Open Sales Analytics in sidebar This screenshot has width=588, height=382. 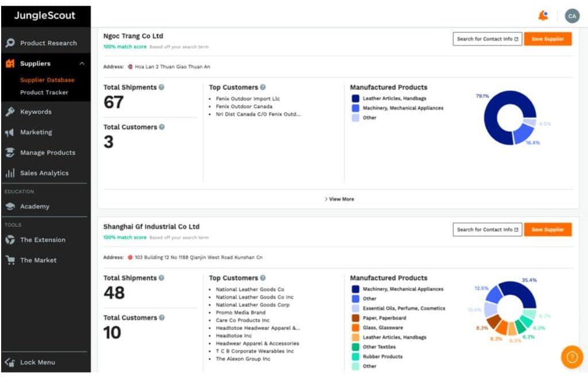[46, 172]
